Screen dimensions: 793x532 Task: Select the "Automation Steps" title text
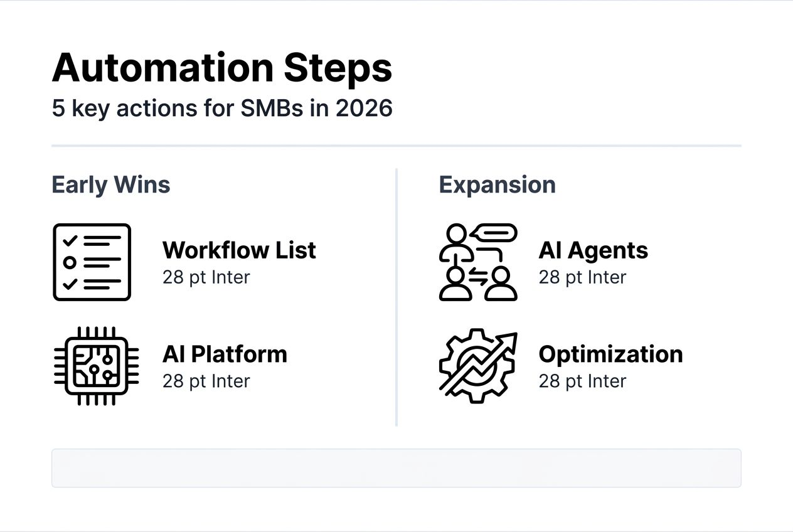(221, 68)
